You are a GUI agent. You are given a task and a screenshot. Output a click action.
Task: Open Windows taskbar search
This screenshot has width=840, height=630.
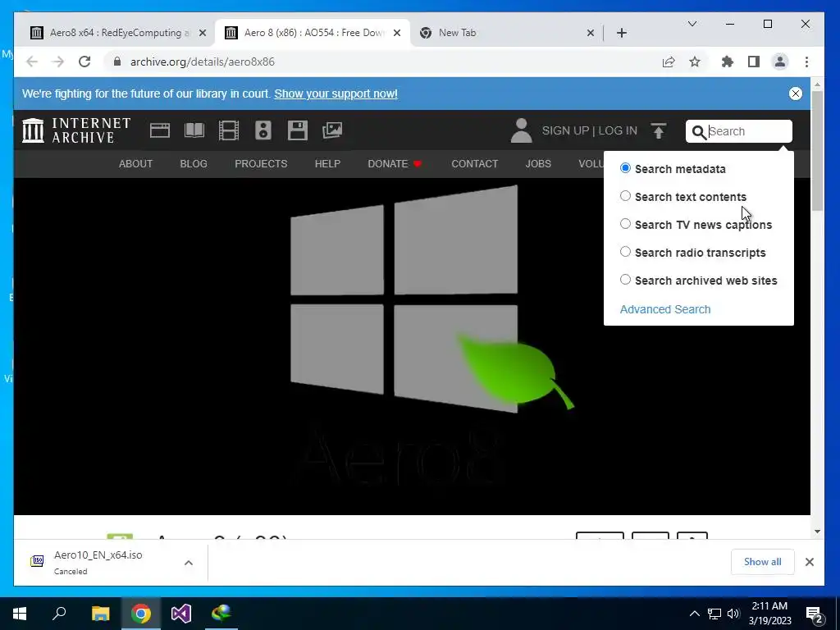coord(59,614)
